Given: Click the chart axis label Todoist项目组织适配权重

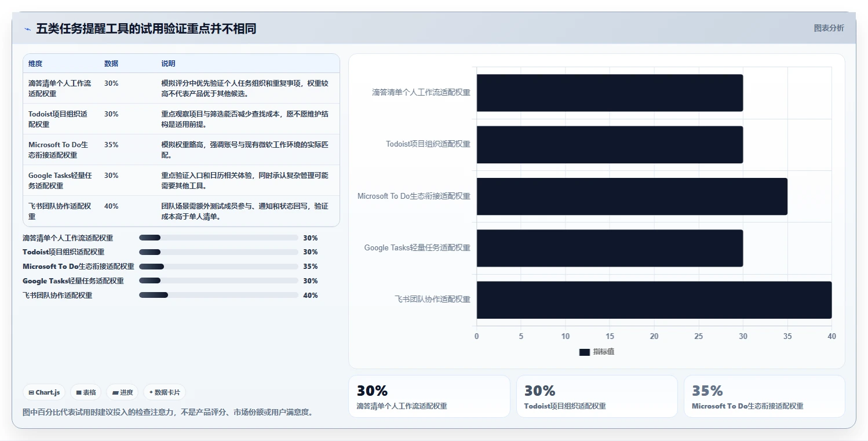Looking at the screenshot, I should pos(428,144).
